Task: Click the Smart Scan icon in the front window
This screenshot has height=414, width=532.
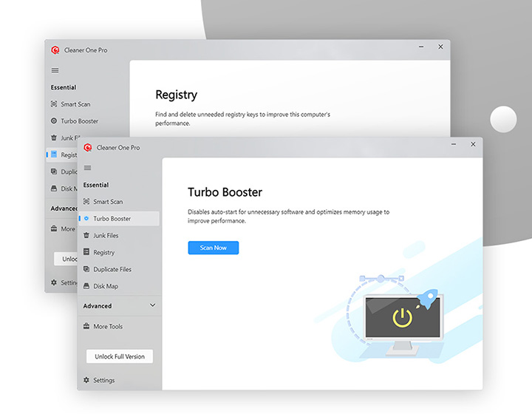Action: point(86,202)
